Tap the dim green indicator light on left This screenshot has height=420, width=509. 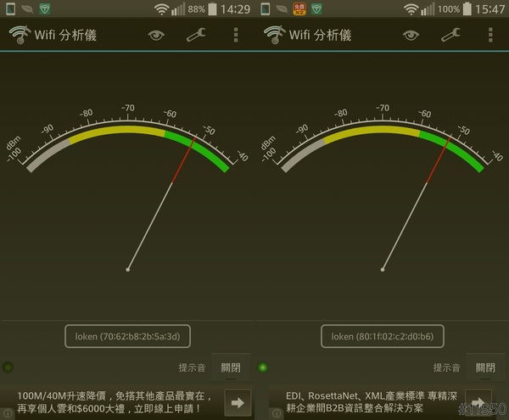pyautogui.click(x=8, y=367)
